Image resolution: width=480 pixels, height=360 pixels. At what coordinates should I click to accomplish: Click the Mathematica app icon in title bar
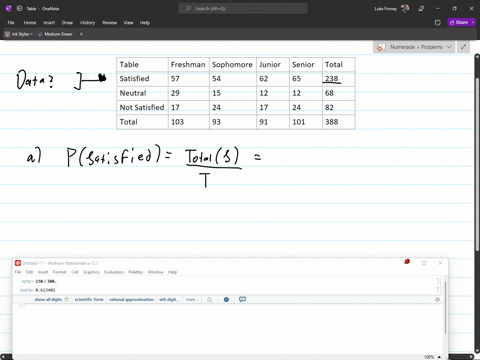point(18,263)
